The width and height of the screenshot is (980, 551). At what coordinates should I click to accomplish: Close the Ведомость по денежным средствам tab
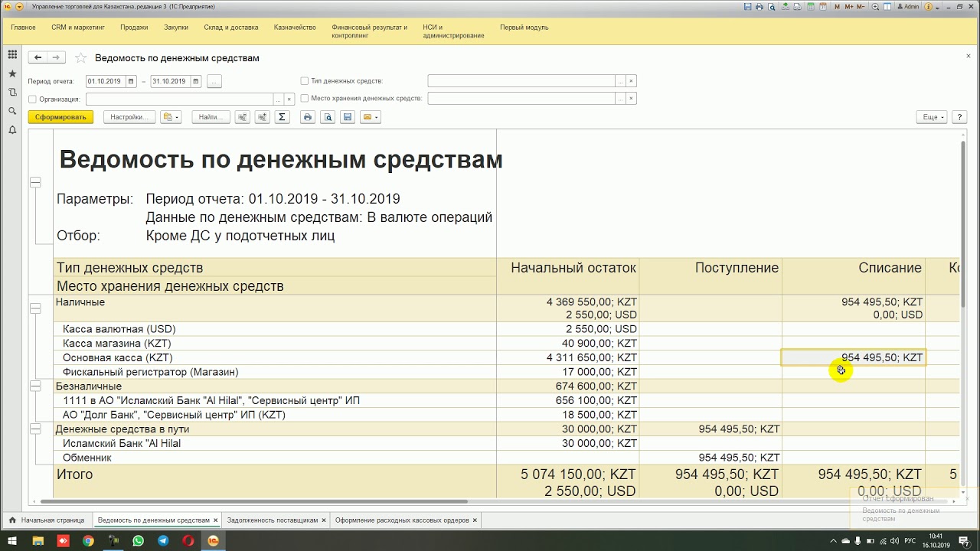pyautogui.click(x=216, y=520)
